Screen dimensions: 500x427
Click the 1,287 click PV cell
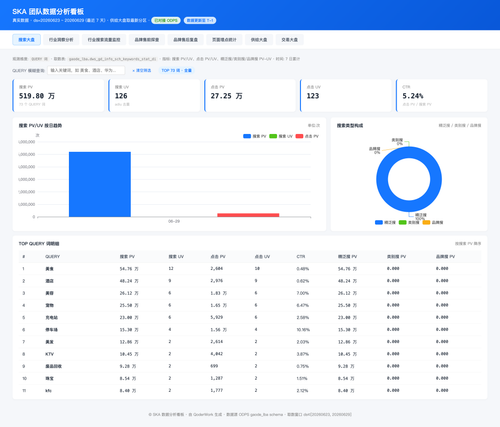pyautogui.click(x=217, y=378)
